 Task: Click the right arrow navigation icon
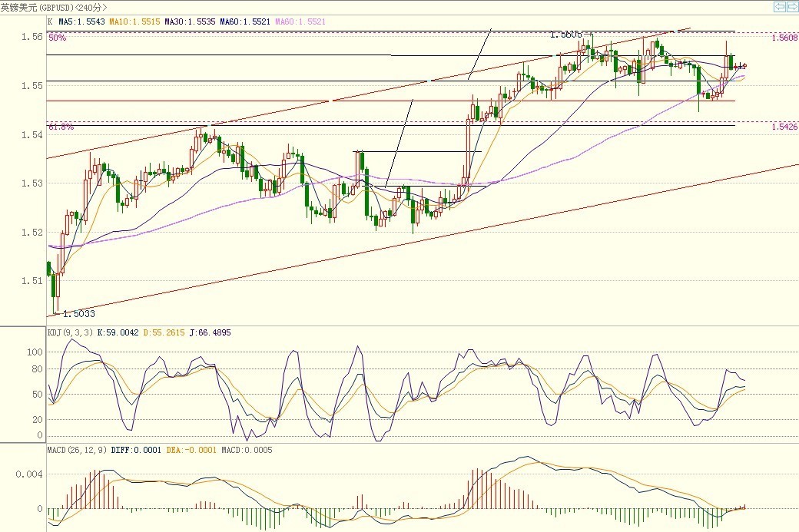point(792,7)
